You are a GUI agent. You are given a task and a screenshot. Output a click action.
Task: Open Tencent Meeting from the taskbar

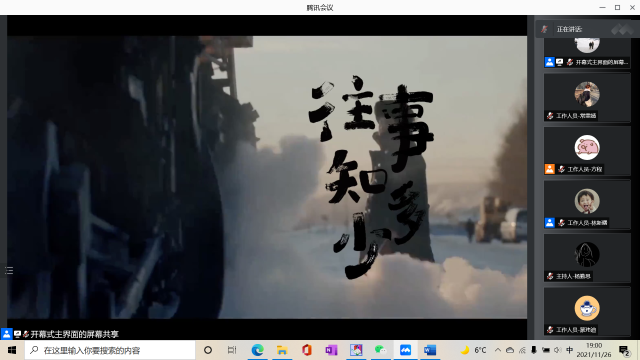coord(405,350)
